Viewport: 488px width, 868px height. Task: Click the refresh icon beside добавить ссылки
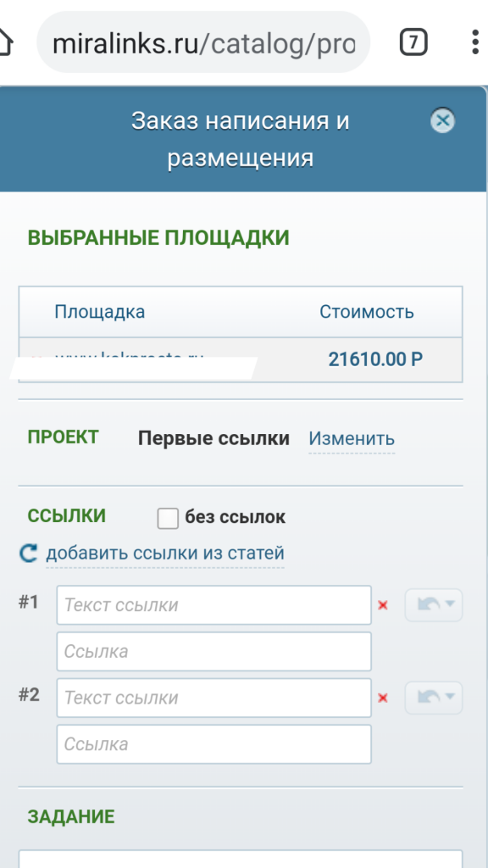tap(28, 553)
